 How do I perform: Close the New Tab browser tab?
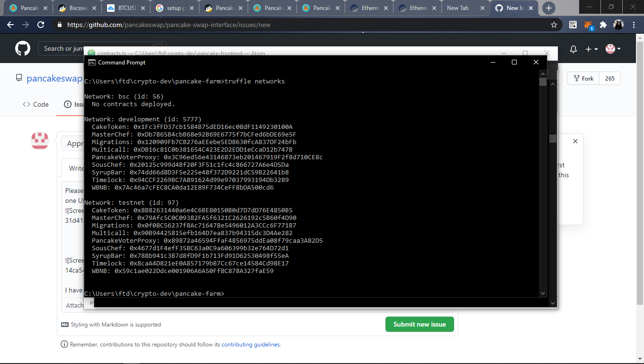tap(482, 8)
